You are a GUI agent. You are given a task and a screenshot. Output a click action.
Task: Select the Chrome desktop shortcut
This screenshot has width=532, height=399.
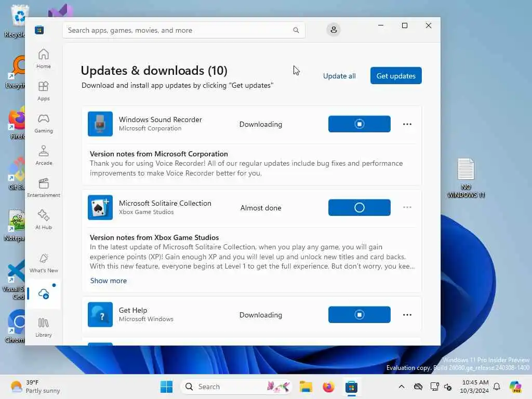(x=15, y=326)
